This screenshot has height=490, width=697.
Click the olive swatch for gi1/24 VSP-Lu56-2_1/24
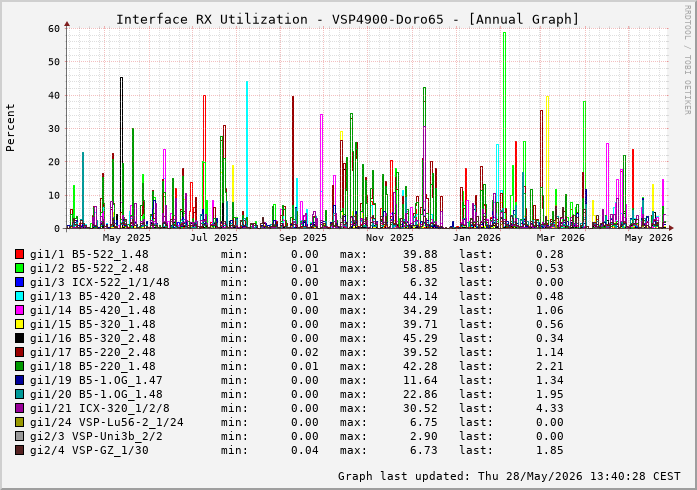[19, 422]
